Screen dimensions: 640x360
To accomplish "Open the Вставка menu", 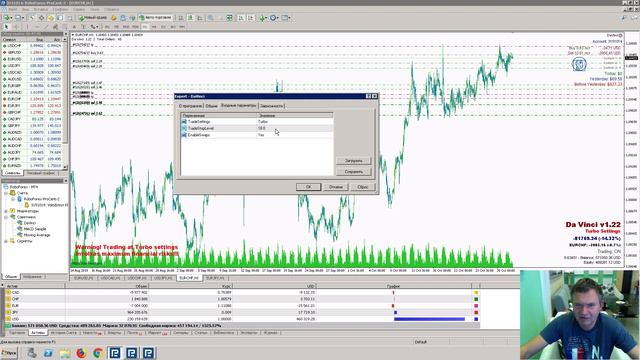I will tap(41, 9).
